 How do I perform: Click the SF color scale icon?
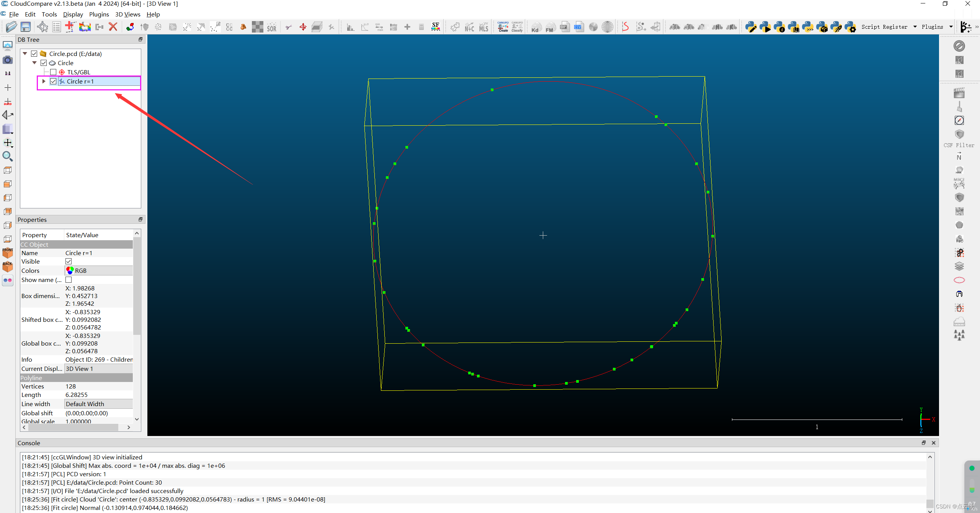click(436, 27)
